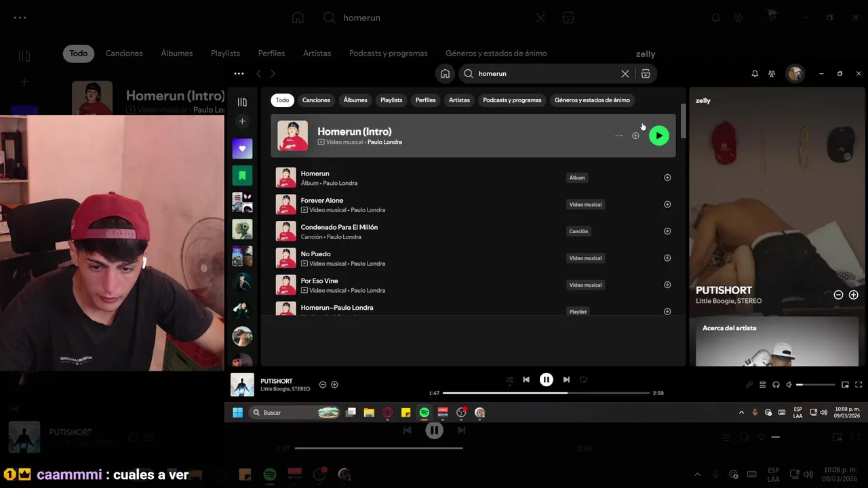Image resolution: width=868 pixels, height=488 pixels.
Task: Open the PUTISHORT title in the right panel
Action: click(724, 290)
